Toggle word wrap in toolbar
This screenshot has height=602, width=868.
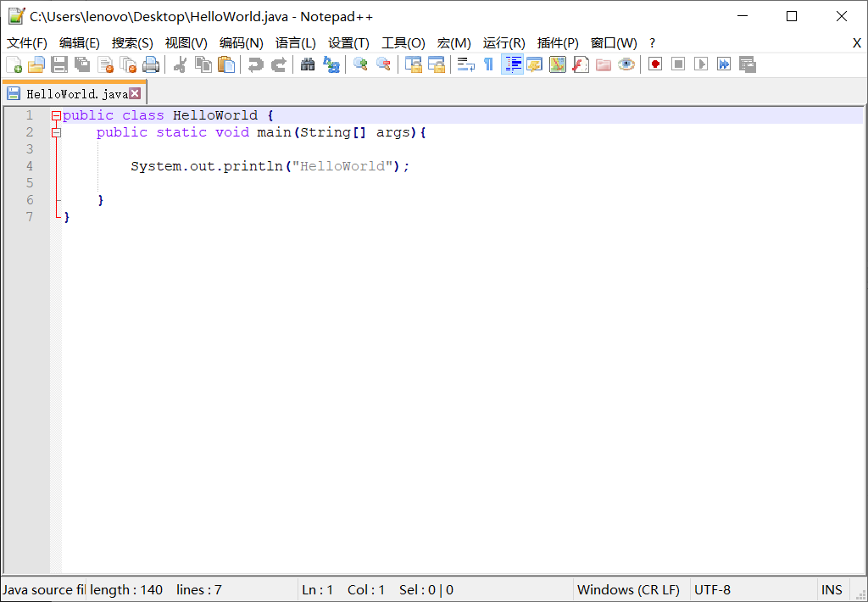tap(465, 64)
